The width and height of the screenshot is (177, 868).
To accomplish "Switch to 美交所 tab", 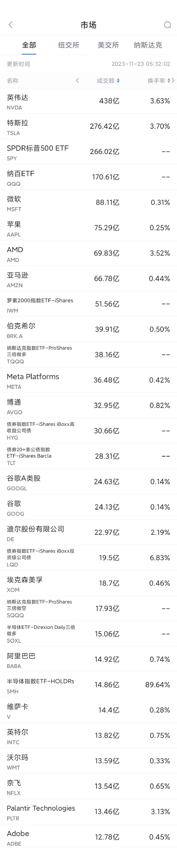I will [108, 45].
